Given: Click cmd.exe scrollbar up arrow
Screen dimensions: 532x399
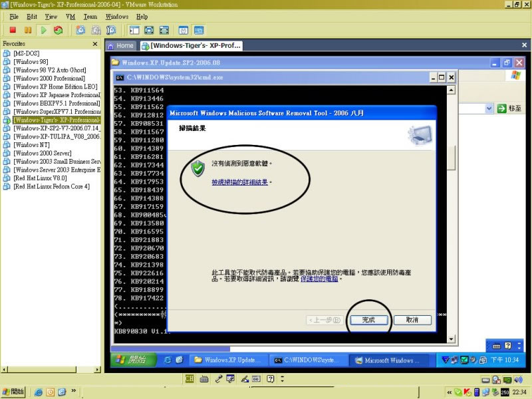Looking at the screenshot, I should (451, 90).
